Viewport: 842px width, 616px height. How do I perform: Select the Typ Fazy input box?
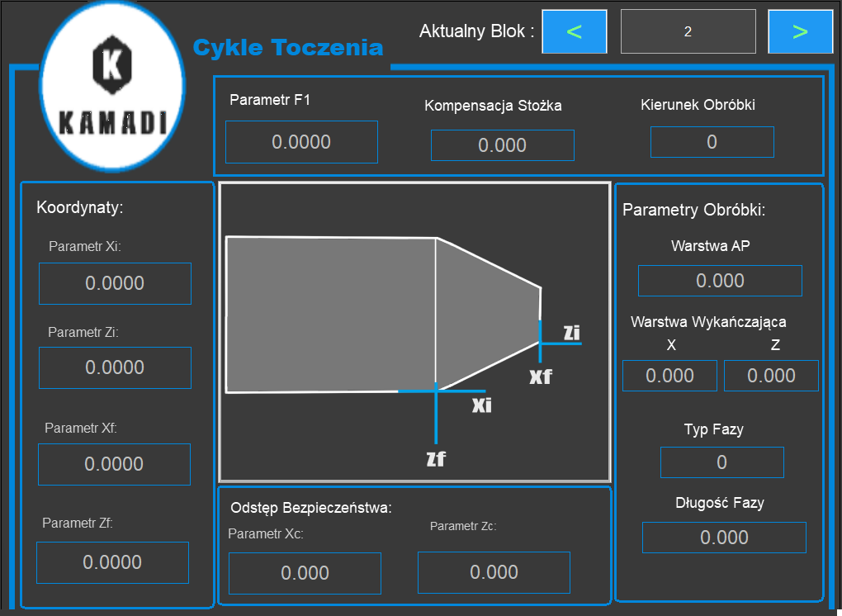click(721, 462)
